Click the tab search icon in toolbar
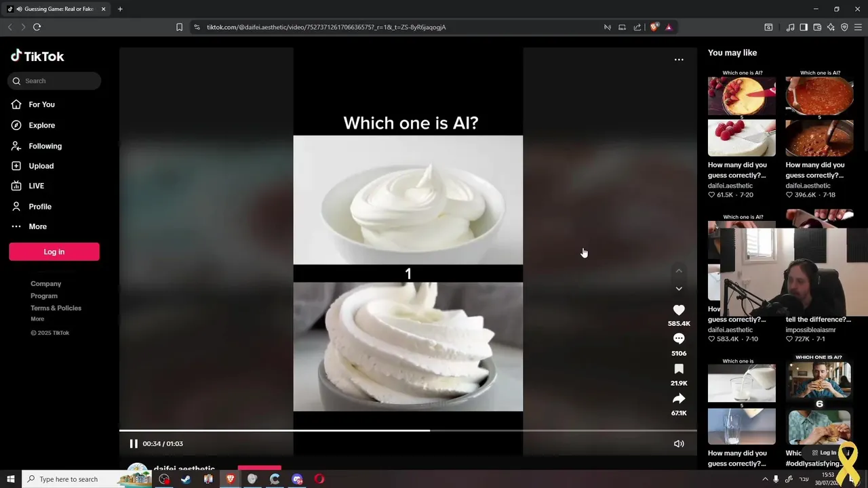The height and width of the screenshot is (488, 868). pyautogui.click(x=768, y=27)
